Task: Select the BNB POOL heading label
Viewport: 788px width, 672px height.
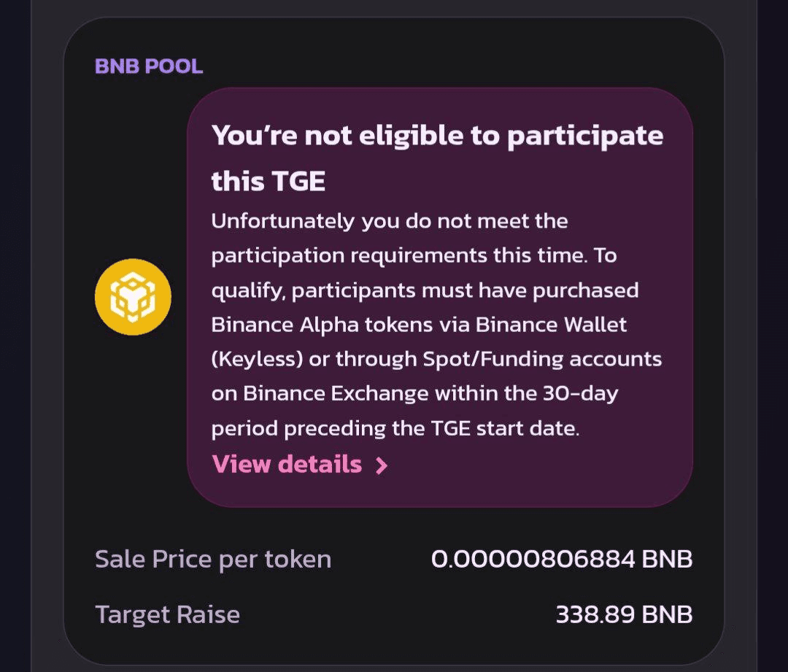Action: point(149,66)
